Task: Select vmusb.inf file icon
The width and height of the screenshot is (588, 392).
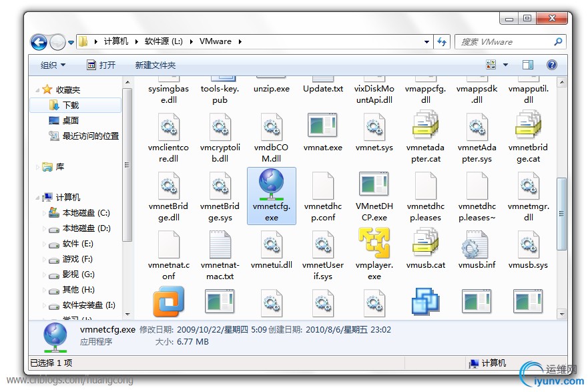Action: point(477,244)
